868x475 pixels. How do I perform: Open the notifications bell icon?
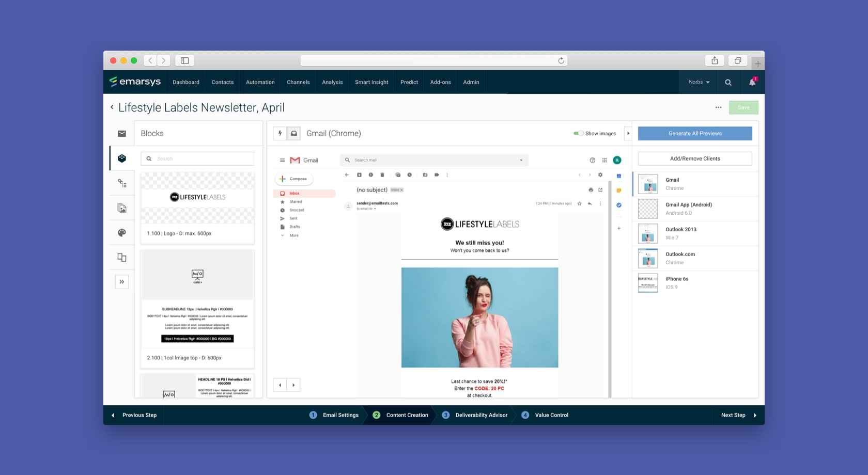(x=752, y=82)
